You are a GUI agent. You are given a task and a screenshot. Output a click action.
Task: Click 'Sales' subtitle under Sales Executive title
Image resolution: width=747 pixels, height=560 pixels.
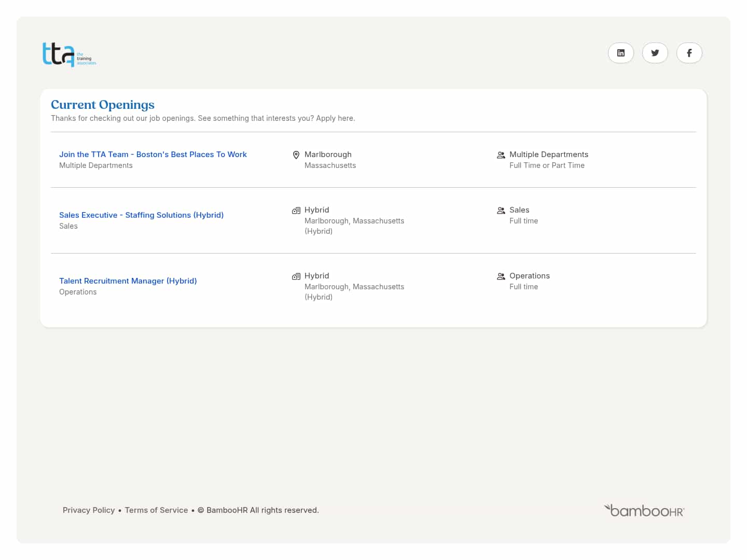pos(68,226)
